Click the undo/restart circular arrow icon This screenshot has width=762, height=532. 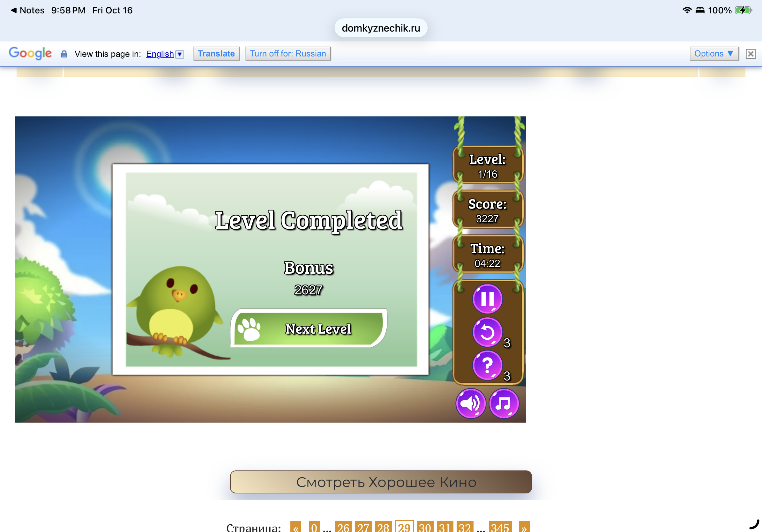(x=487, y=332)
